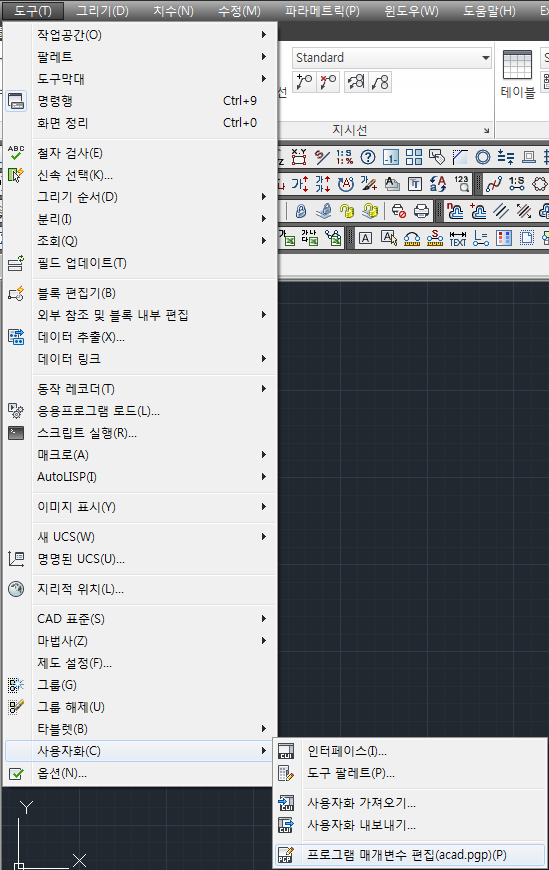Image resolution: width=549 pixels, height=870 pixels.
Task: Open 명명된 UCS(U)... dialog
Action: point(140,559)
